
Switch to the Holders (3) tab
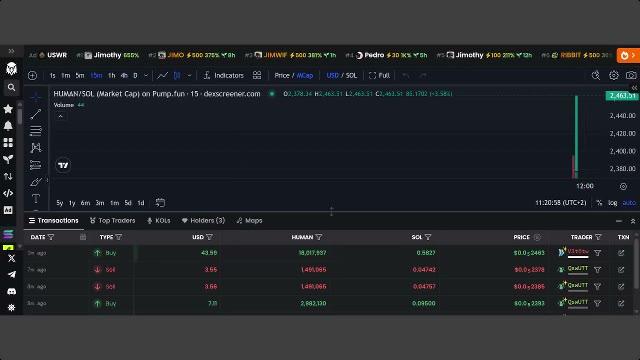203,220
